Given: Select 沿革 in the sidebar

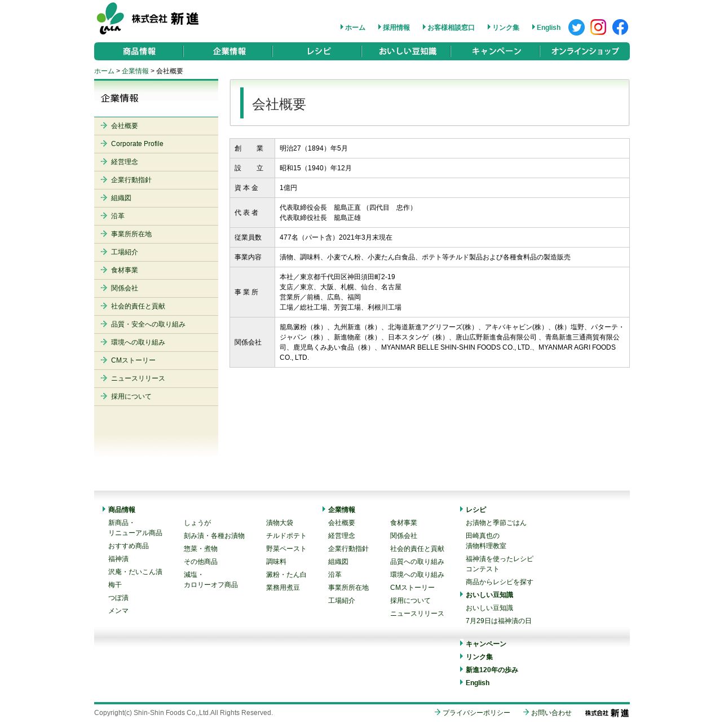Looking at the screenshot, I should (x=156, y=216).
